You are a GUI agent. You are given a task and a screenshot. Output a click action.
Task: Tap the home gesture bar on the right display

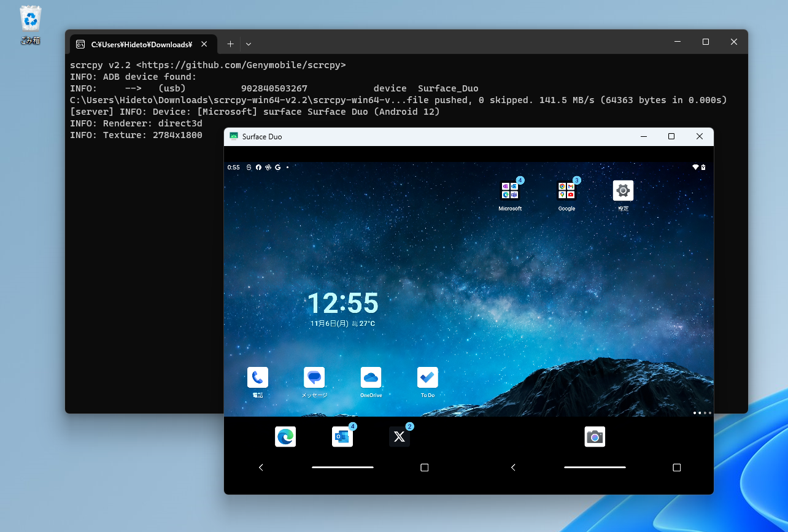pyautogui.click(x=595, y=468)
